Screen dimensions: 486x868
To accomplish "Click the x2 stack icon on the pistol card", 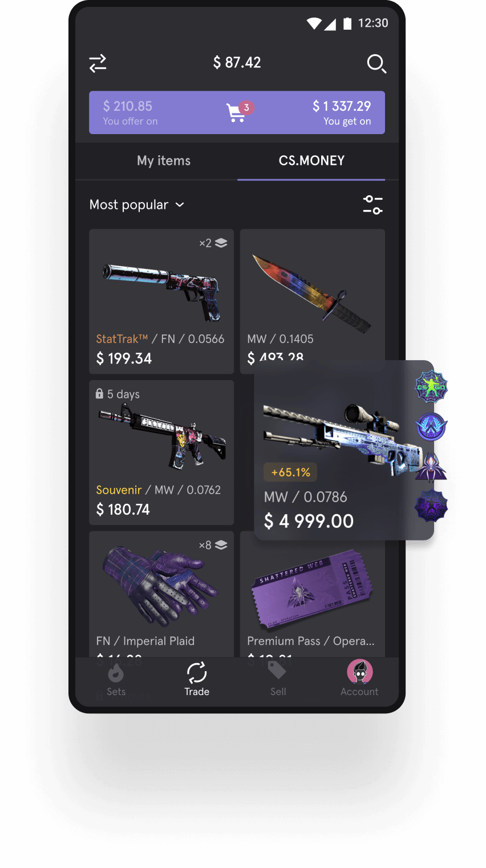I will (x=213, y=243).
